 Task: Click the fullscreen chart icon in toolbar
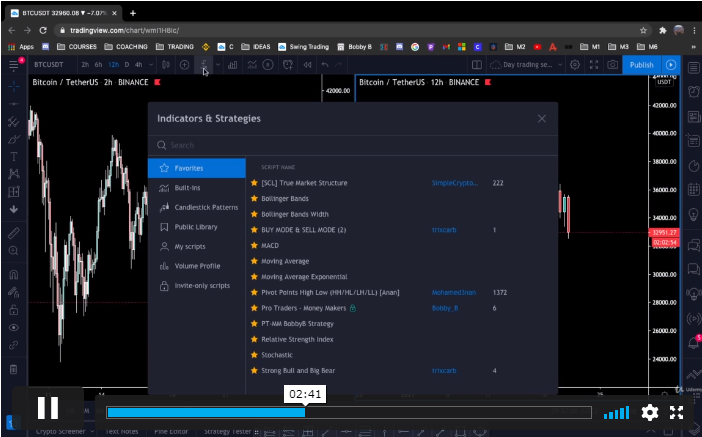592,65
